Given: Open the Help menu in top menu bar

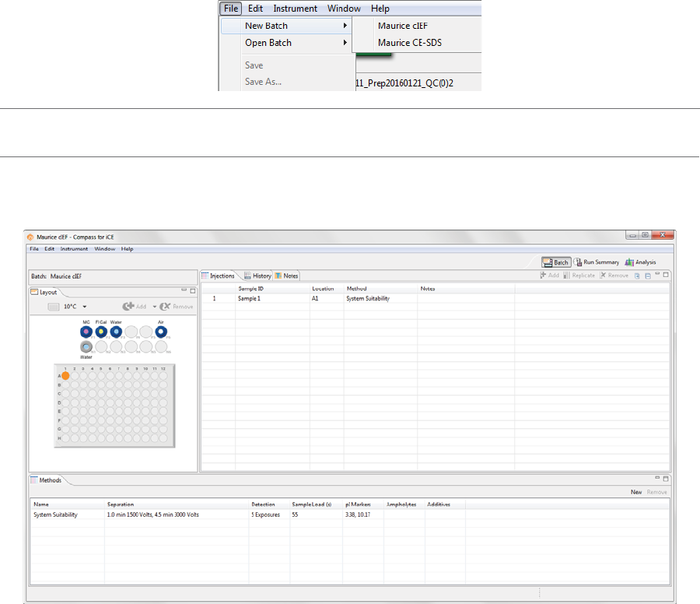Looking at the screenshot, I should coord(380,9).
